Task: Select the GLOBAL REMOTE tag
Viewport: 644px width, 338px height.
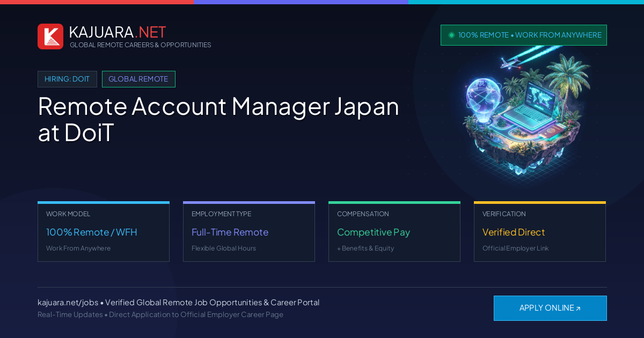Action: pos(138,79)
